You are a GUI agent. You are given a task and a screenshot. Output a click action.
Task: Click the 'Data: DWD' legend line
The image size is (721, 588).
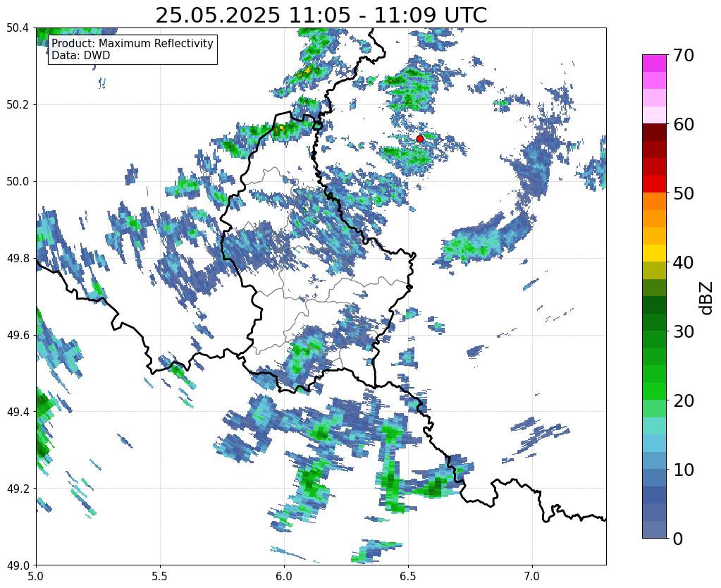pos(81,56)
